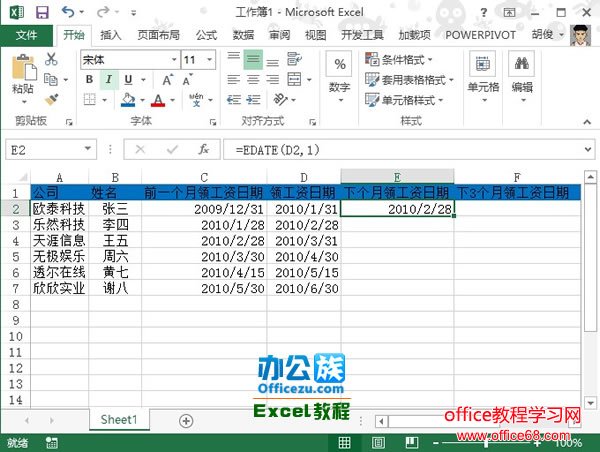Switch to the 数据 Data tab
Screen dimensions: 600x452
click(243, 35)
